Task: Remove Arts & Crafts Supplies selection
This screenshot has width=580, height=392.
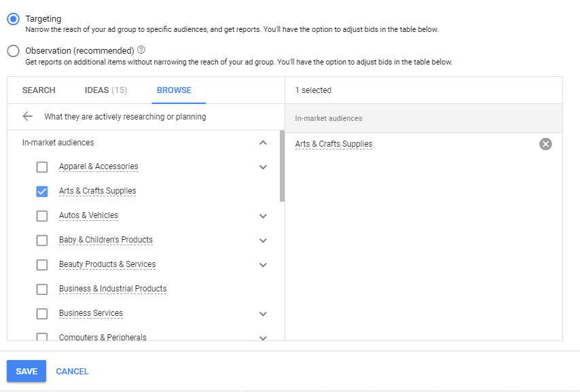Action: click(545, 144)
